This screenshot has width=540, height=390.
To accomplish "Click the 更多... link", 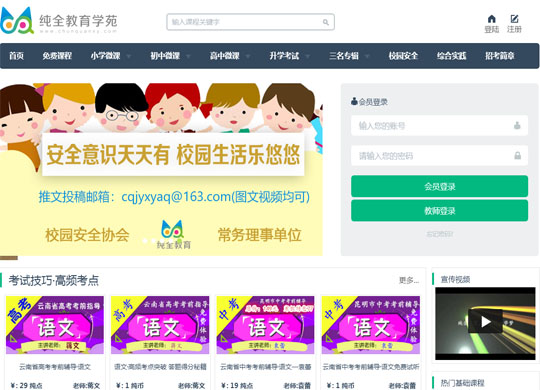I will pyautogui.click(x=409, y=280).
